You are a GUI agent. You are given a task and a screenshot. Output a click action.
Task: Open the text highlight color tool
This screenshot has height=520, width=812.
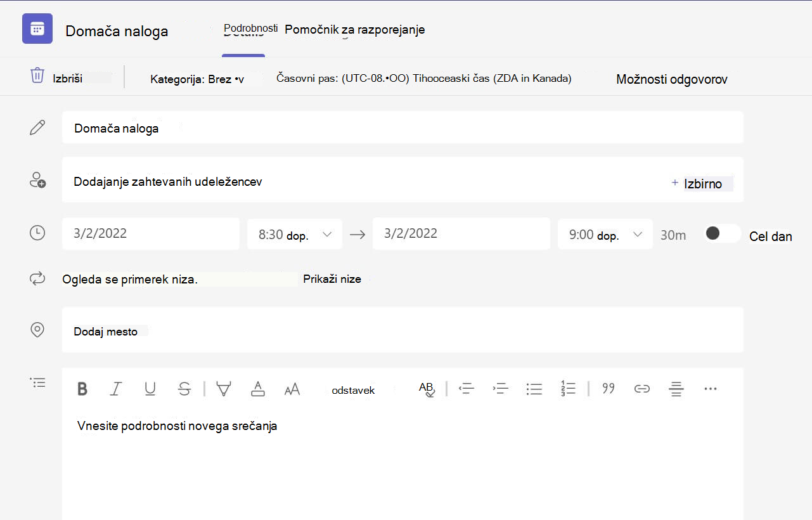pyautogui.click(x=223, y=389)
